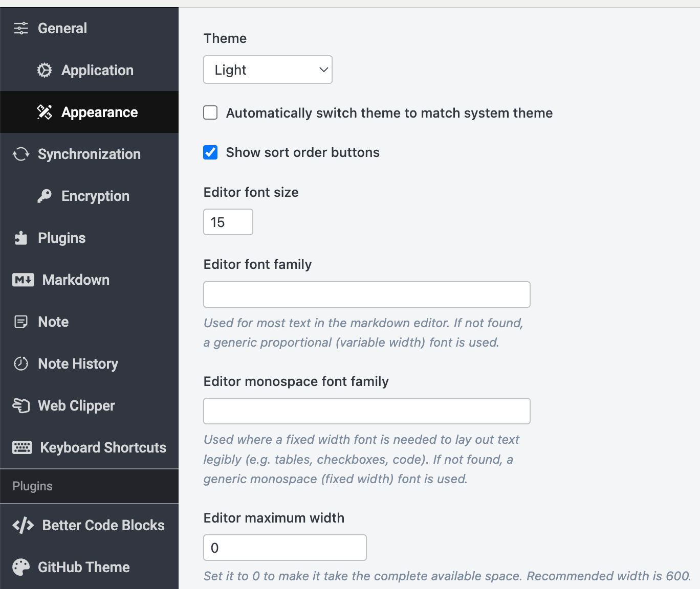The image size is (700, 589).
Task: Click the Plugins puzzle piece icon
Action: pos(21,238)
